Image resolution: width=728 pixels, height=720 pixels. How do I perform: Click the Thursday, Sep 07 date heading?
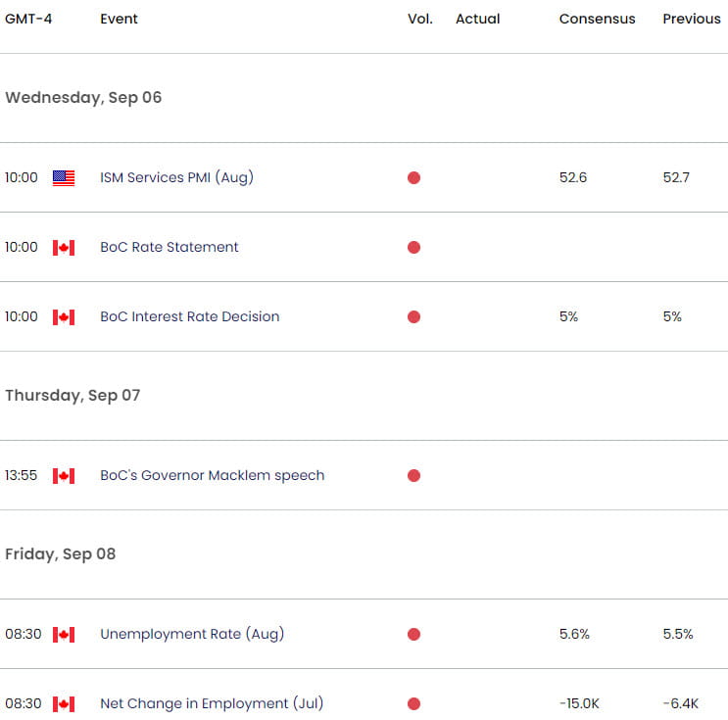pyautogui.click(x=73, y=396)
